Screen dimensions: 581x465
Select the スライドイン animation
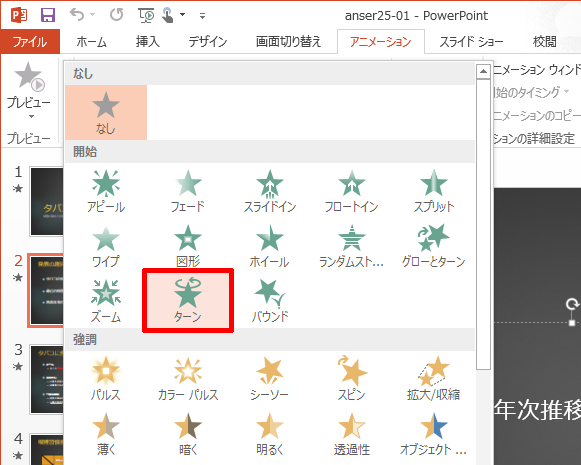tap(270, 191)
